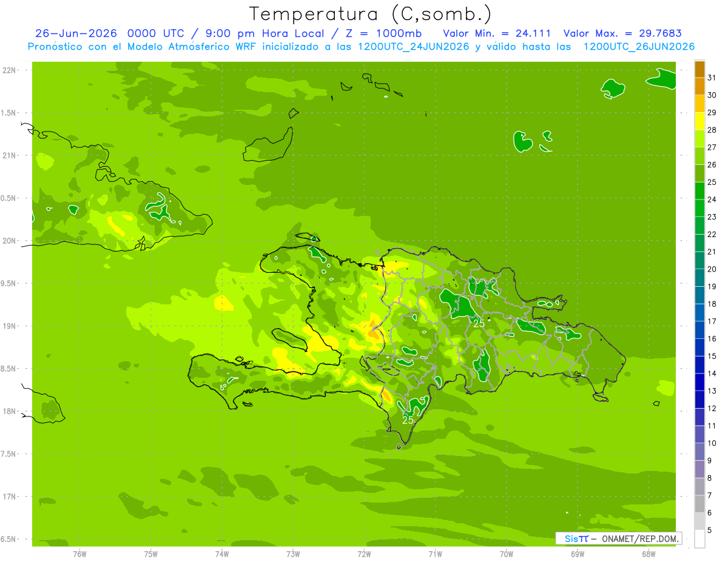728x562 pixels.
Task: Click the longitude axis label "72W"
Action: click(364, 554)
